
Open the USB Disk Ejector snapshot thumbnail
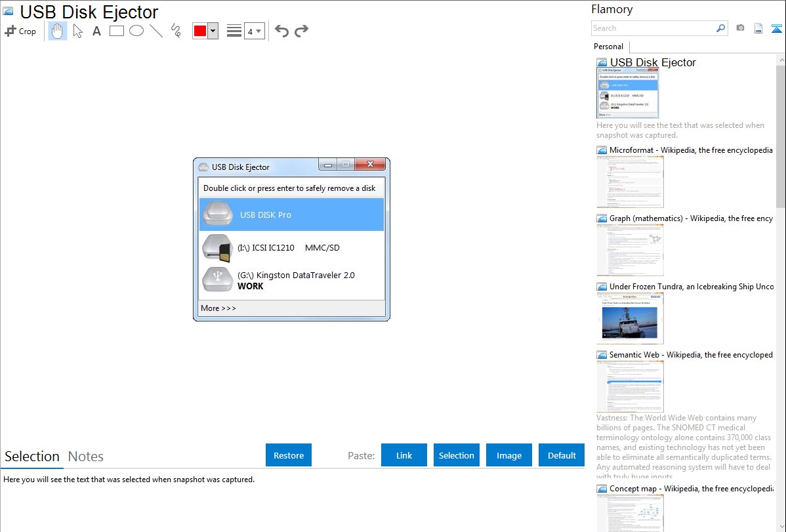[x=628, y=93]
